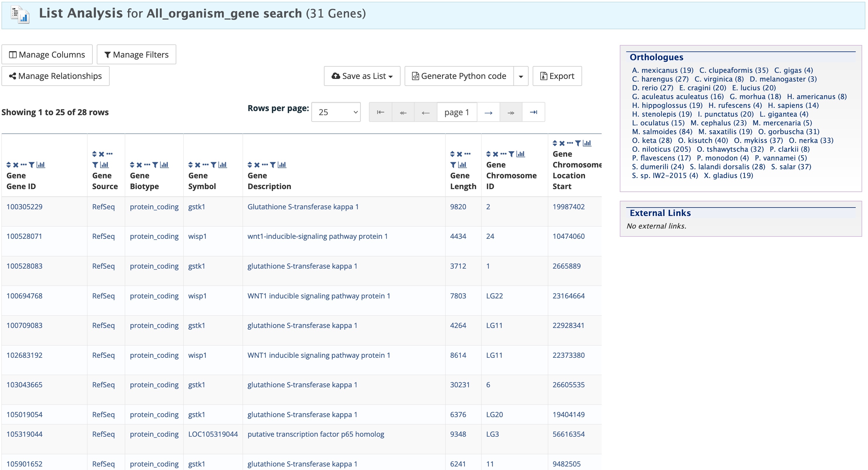Remove Gene Chromosome Location Start column
Viewport: 868px width, 470px height.
(x=562, y=143)
